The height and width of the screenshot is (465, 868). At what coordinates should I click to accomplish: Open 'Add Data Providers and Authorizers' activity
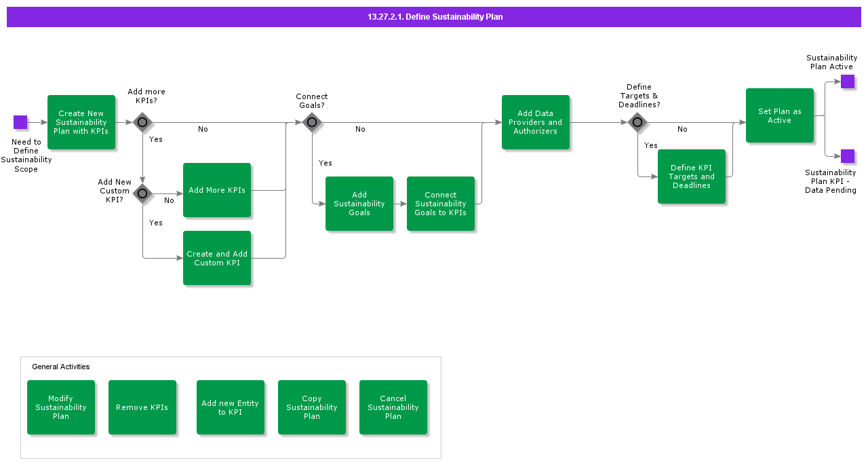coord(536,122)
